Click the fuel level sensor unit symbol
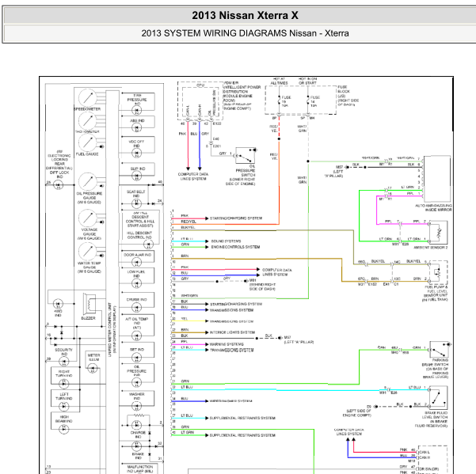 pos(438,272)
